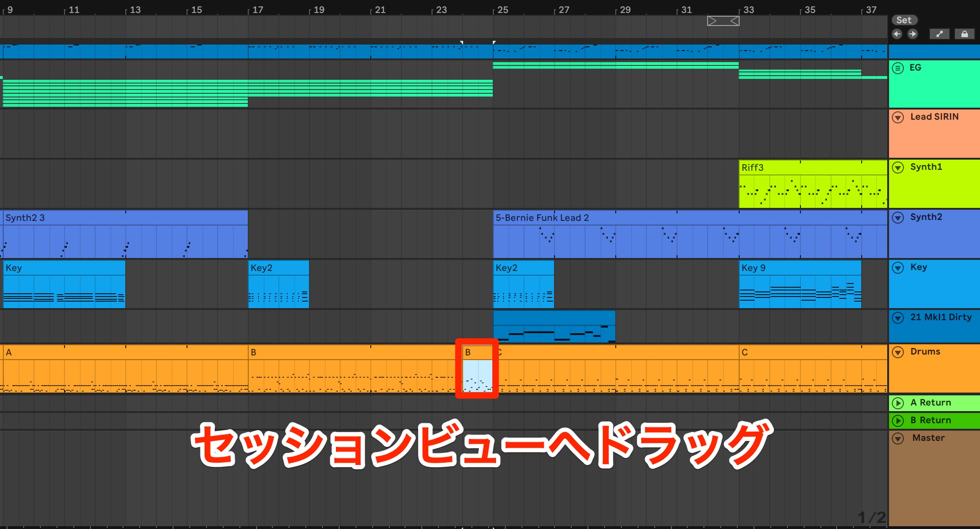The image size is (980, 529).
Task: Jump to the next locator arrow
Action: pyautogui.click(x=913, y=34)
